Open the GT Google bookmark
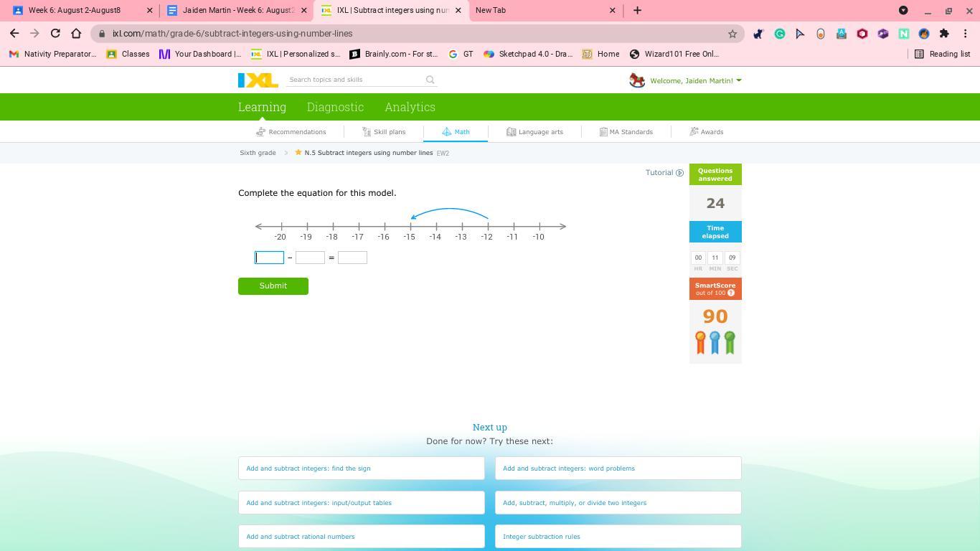Viewport: 980px width, 551px height. [461, 54]
